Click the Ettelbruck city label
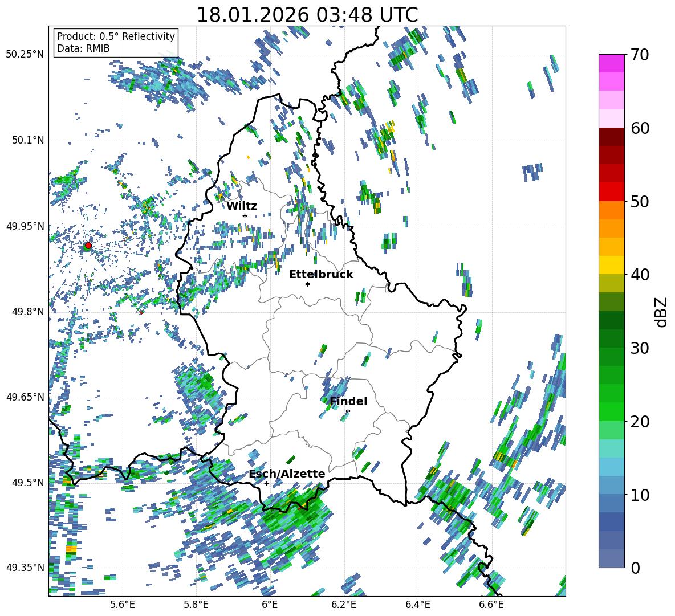This screenshot has height=616, width=675. pos(321,275)
